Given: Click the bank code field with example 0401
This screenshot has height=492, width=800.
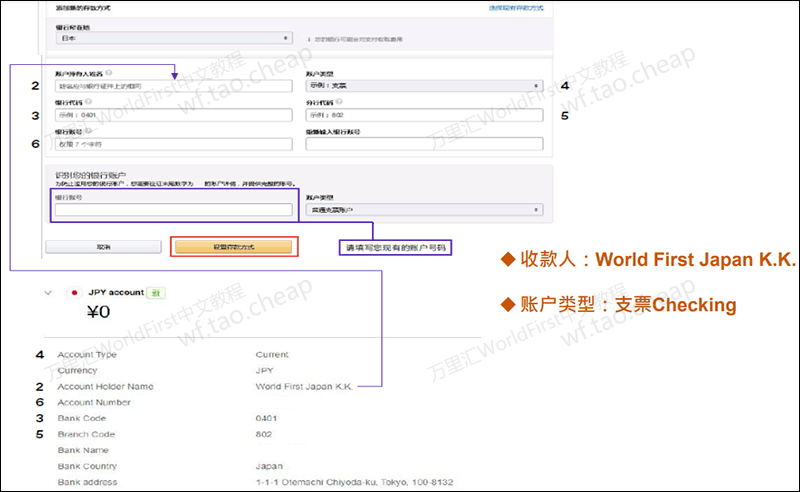Looking at the screenshot, I should [x=173, y=115].
